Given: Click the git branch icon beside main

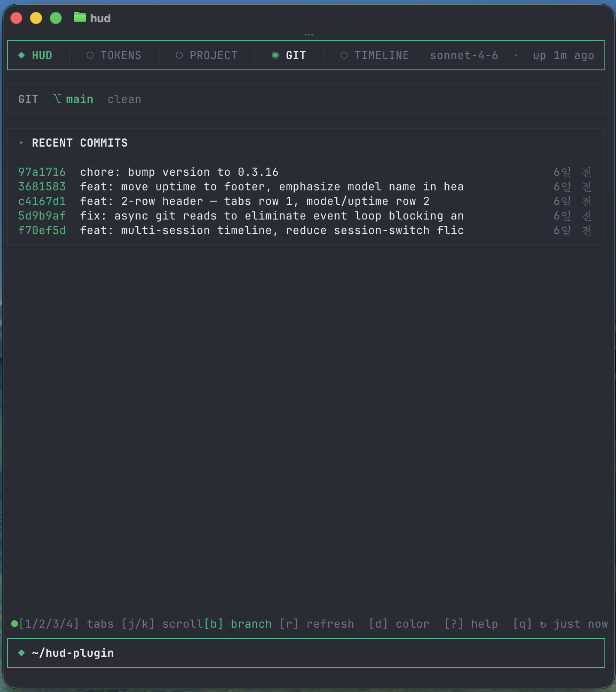Looking at the screenshot, I should [57, 99].
